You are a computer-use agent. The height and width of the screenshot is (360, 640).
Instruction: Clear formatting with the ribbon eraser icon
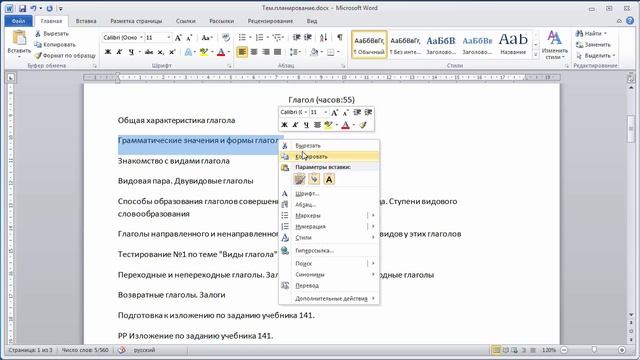226,38
